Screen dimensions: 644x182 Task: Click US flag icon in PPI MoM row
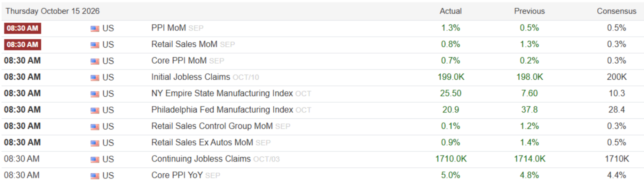[x=95, y=29]
